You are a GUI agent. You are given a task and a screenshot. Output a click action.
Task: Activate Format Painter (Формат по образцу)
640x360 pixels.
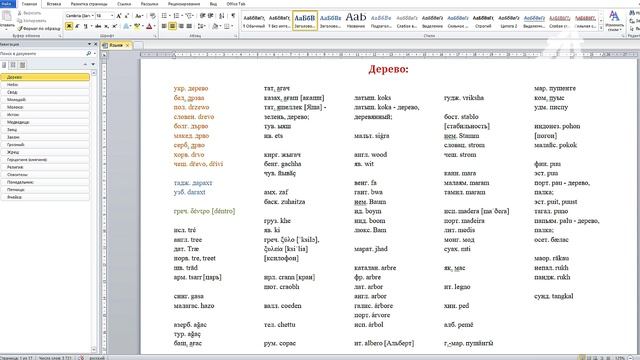coord(39,28)
